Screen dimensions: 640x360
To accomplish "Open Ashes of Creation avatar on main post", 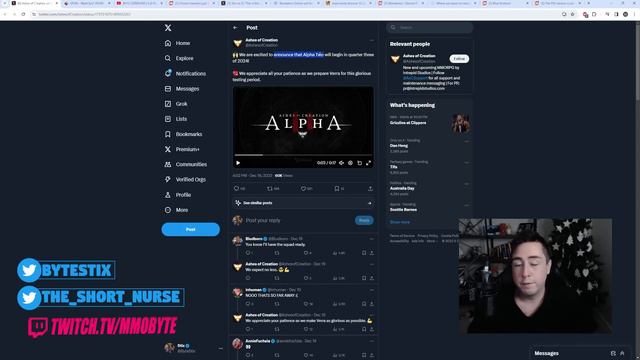I will click(238, 43).
